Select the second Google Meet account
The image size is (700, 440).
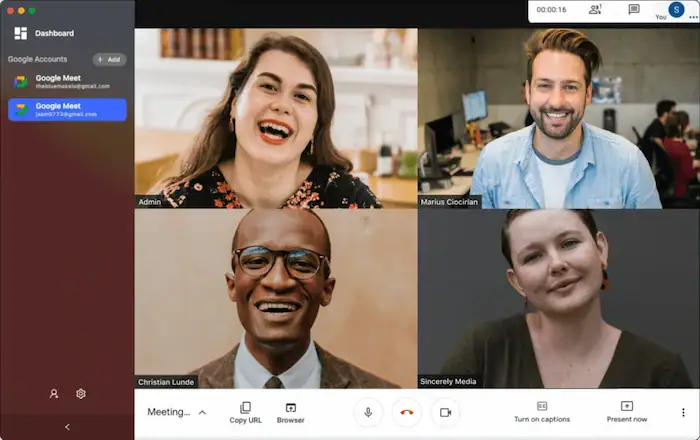coord(67,109)
